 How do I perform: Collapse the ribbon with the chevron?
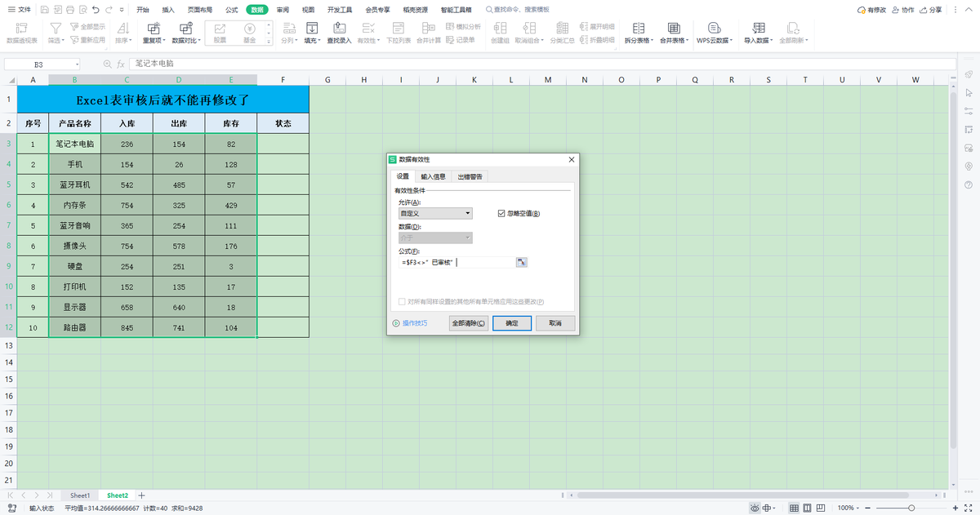[969, 10]
